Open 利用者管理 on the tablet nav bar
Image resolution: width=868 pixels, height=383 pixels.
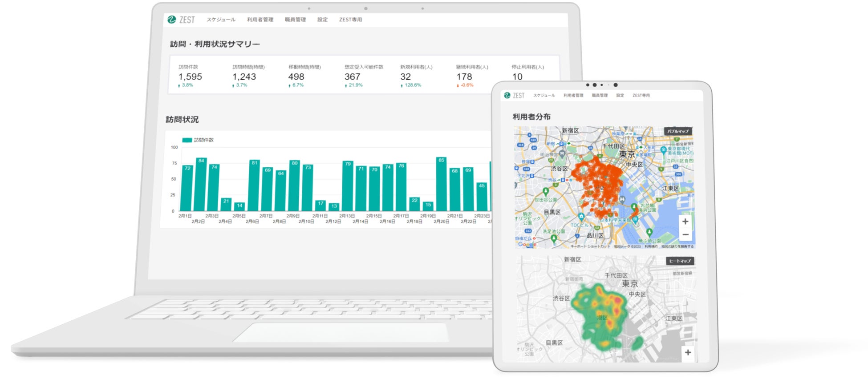[573, 95]
